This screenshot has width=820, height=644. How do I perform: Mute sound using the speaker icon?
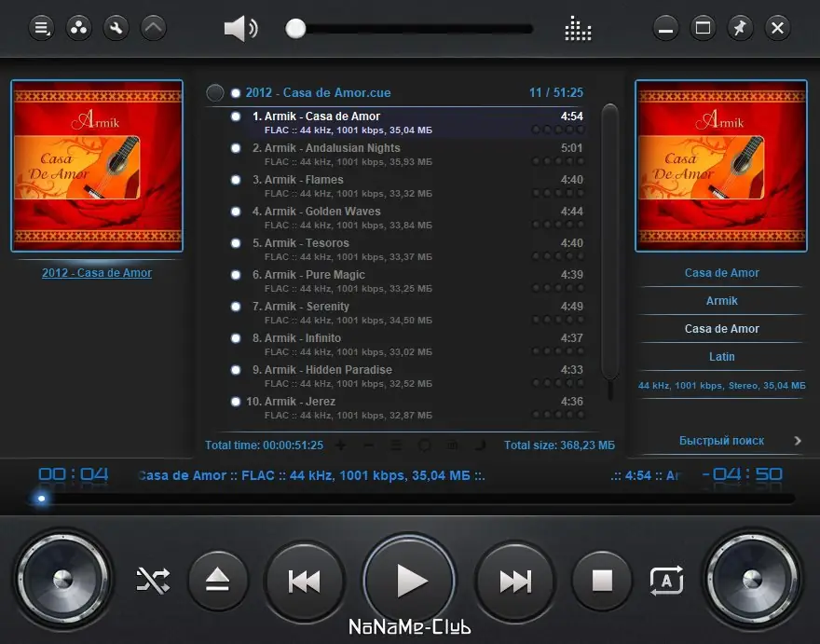pyautogui.click(x=240, y=28)
